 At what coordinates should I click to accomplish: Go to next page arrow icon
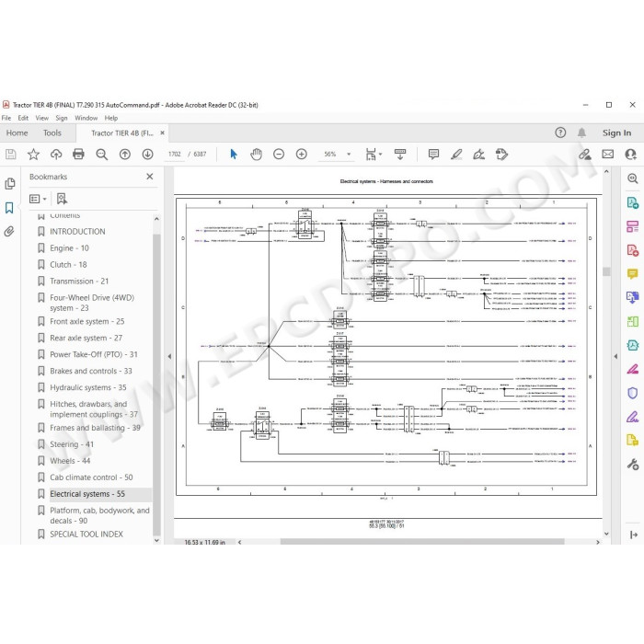(147, 154)
